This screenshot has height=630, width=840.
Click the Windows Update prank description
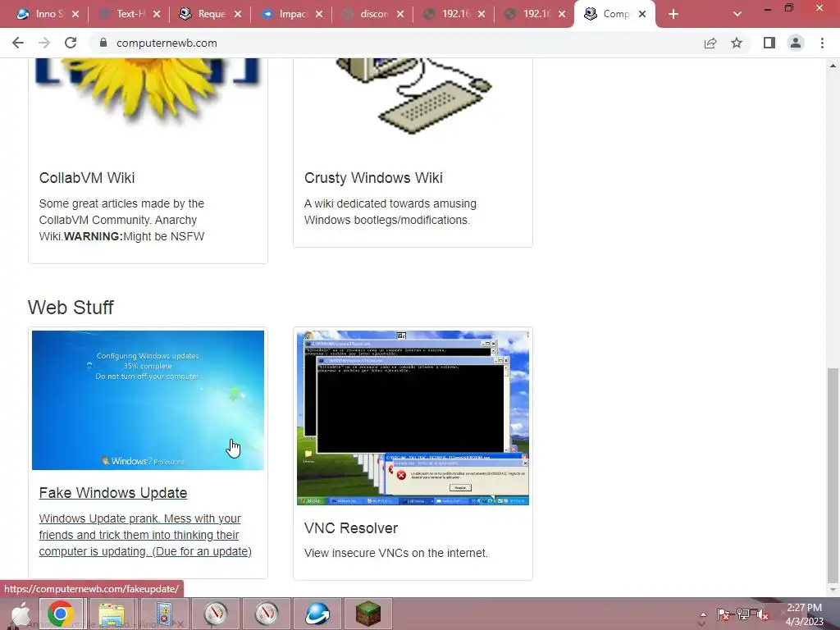point(145,535)
